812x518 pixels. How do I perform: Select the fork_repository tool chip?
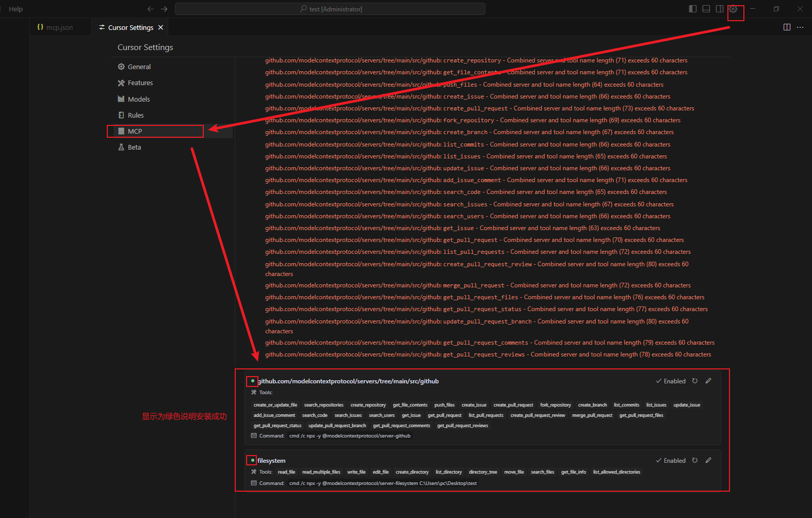(x=556, y=405)
